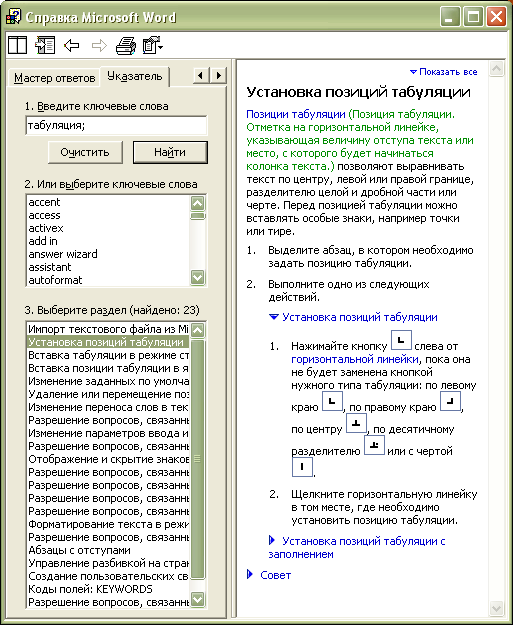Click the Позиции табуляции definition link
This screenshot has width=513, height=625.
click(296, 114)
